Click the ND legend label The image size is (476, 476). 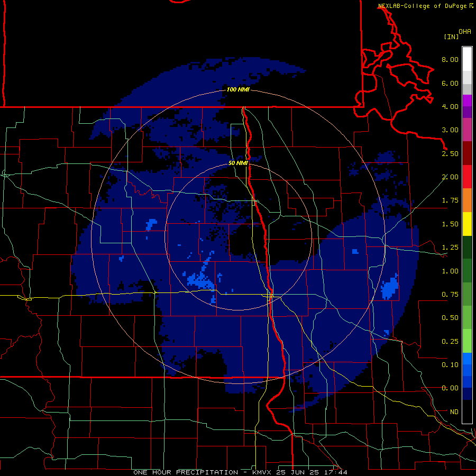tap(454, 411)
